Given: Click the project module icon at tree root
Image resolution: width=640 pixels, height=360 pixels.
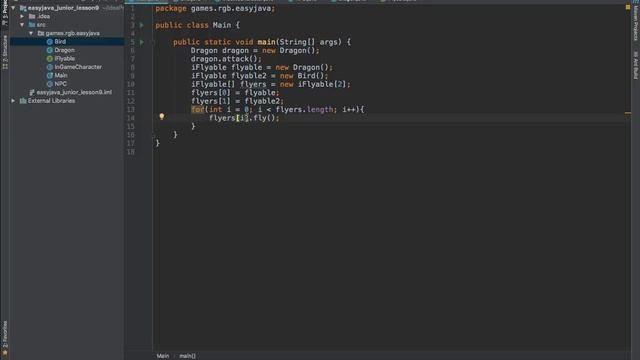Looking at the screenshot, I should (x=23, y=8).
